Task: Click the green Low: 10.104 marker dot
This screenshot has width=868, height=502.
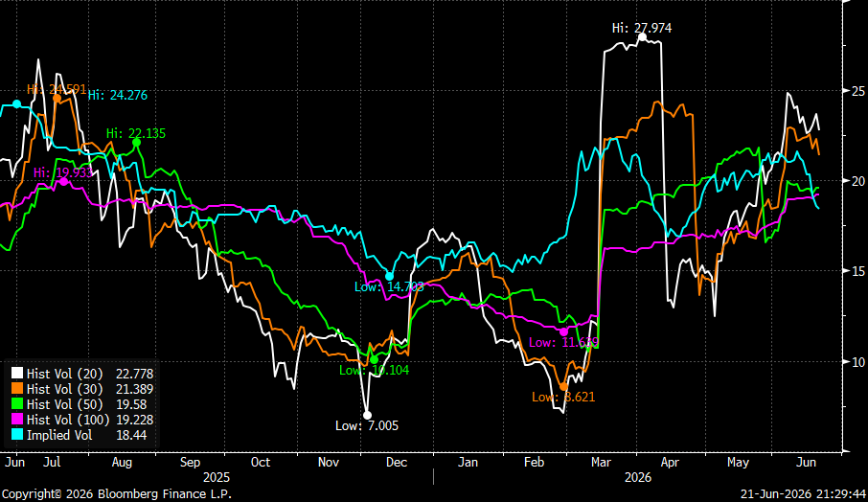Action: (374, 360)
